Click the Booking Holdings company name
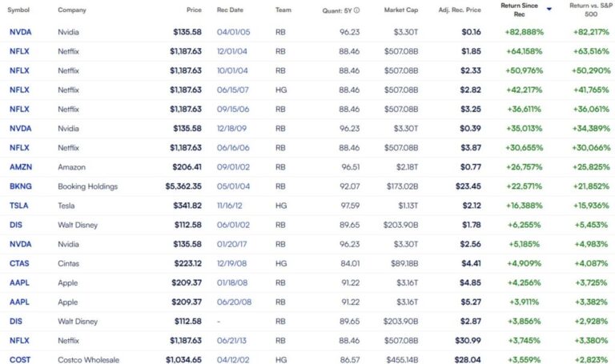615x364 pixels. (87, 186)
